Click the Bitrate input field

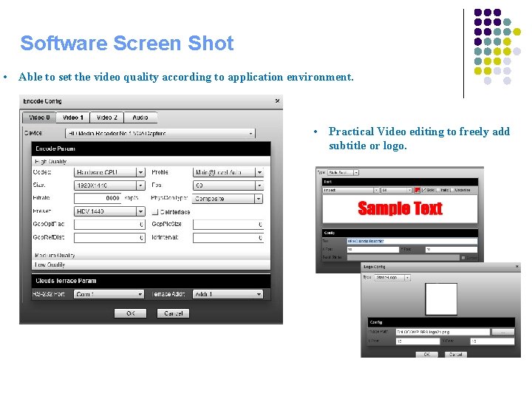point(98,198)
